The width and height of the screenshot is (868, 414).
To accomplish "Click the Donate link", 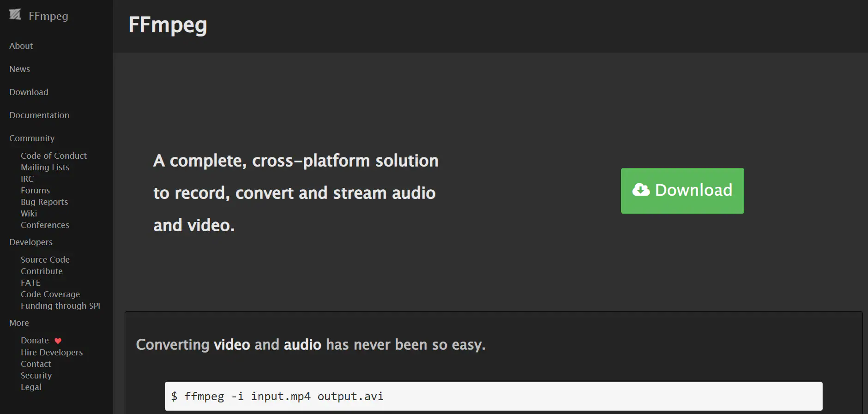I will [35, 341].
